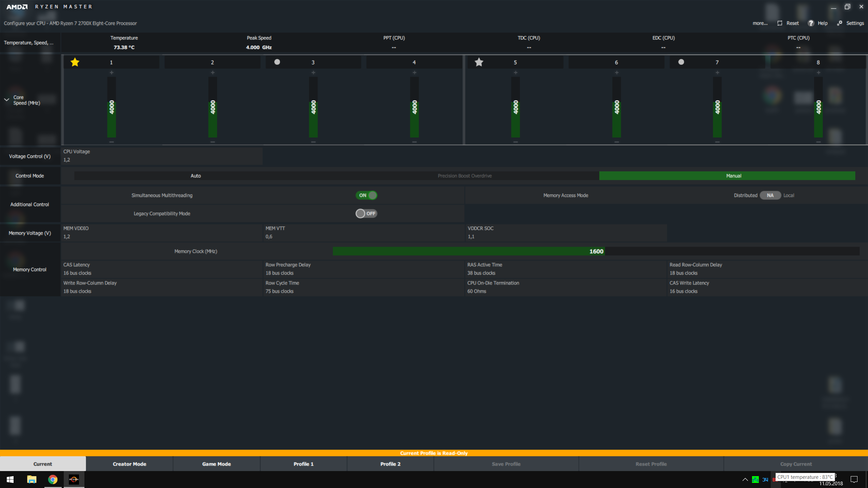The height and width of the screenshot is (488, 868).
Task: Click core 5 speed bar
Action: click(515, 107)
